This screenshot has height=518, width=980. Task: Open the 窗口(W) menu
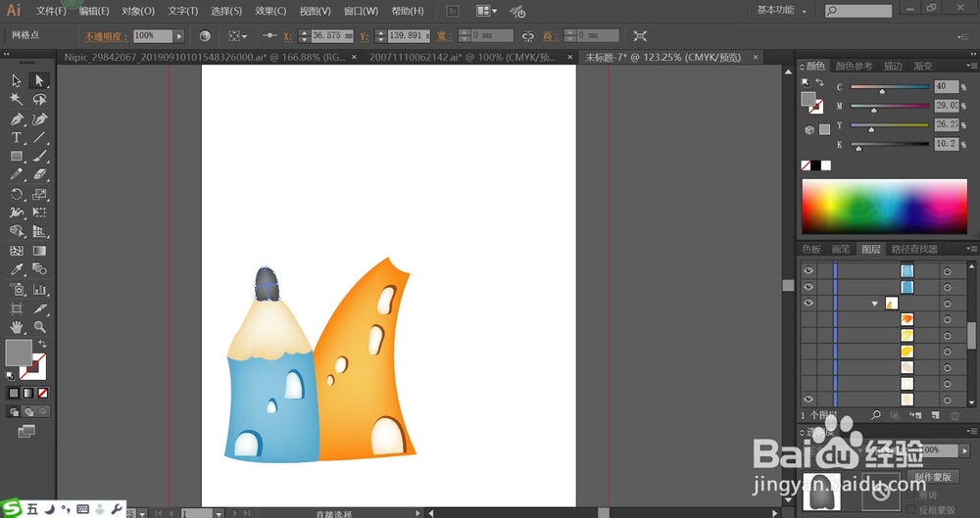(x=362, y=11)
